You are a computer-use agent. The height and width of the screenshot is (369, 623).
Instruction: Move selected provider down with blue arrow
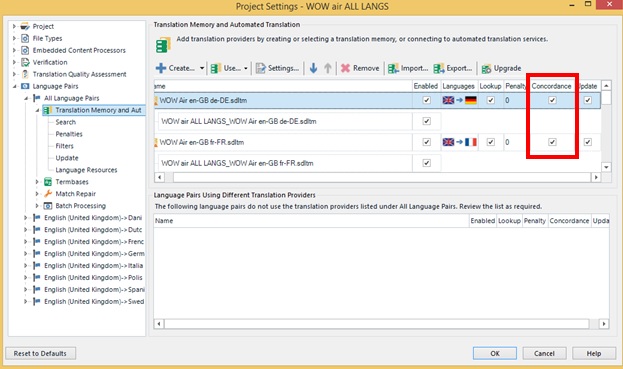point(313,68)
